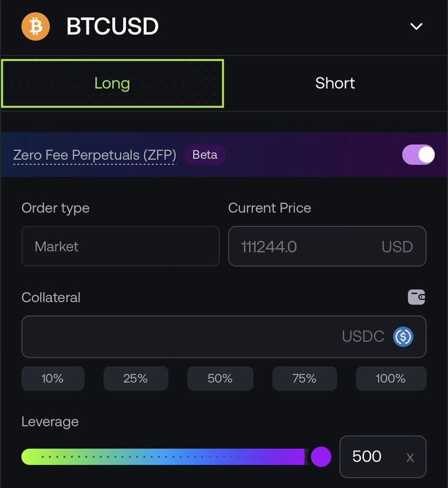Open the Market order type selector

pyautogui.click(x=120, y=246)
